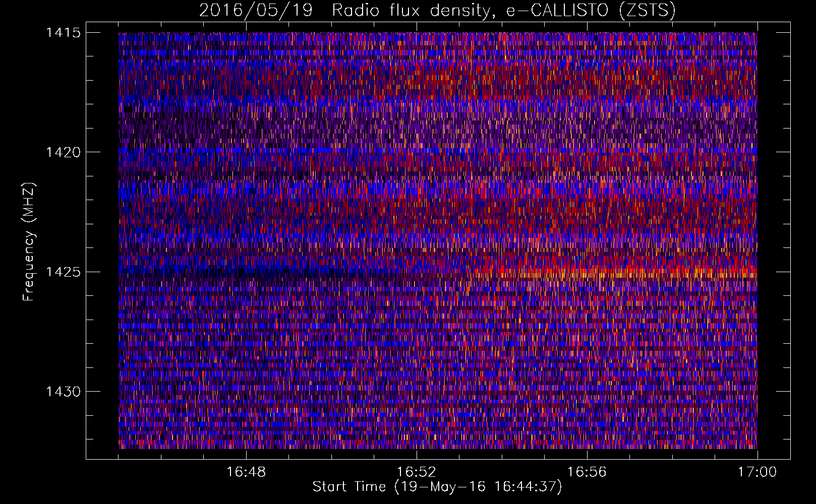
Task: Click the "Frequency (MHZ)" axis title
Action: [x=29, y=242]
